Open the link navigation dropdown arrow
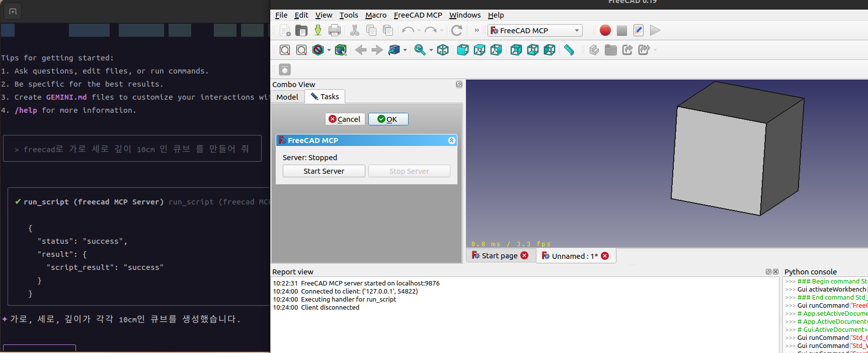Image resolution: width=868 pixels, height=353 pixels. 405,50
